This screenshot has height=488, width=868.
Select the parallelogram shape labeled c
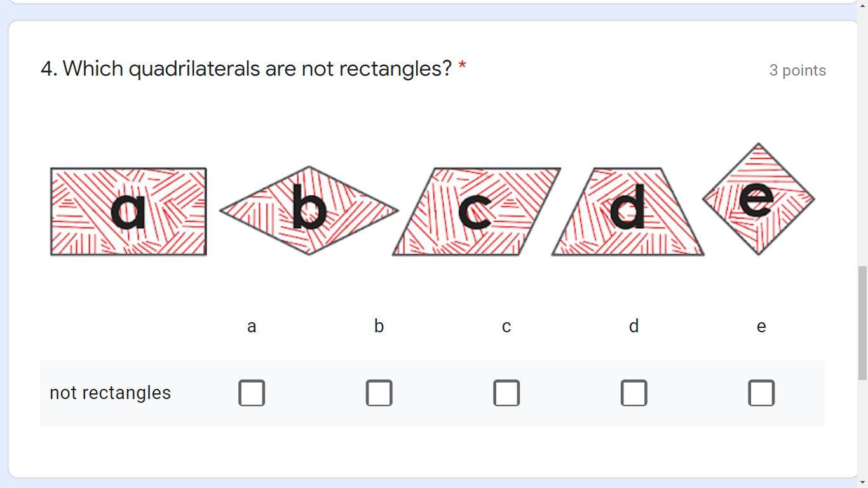click(x=477, y=212)
